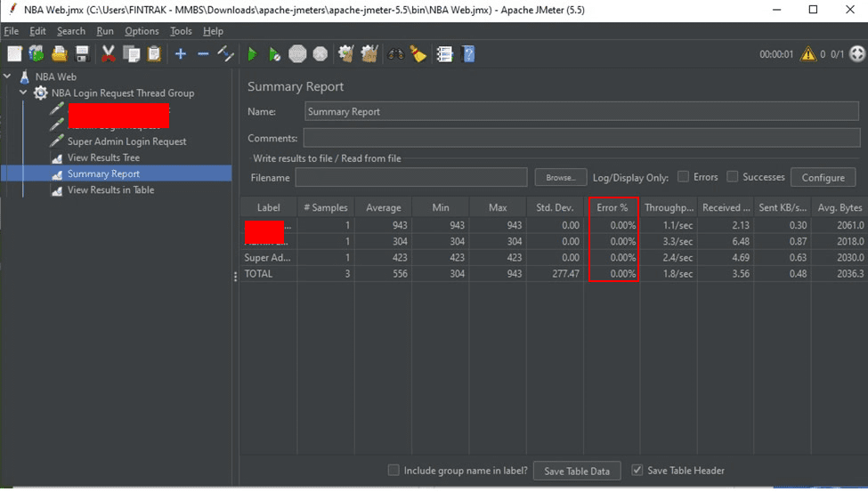Check Include group name in label
The image size is (868, 492).
[x=393, y=471]
